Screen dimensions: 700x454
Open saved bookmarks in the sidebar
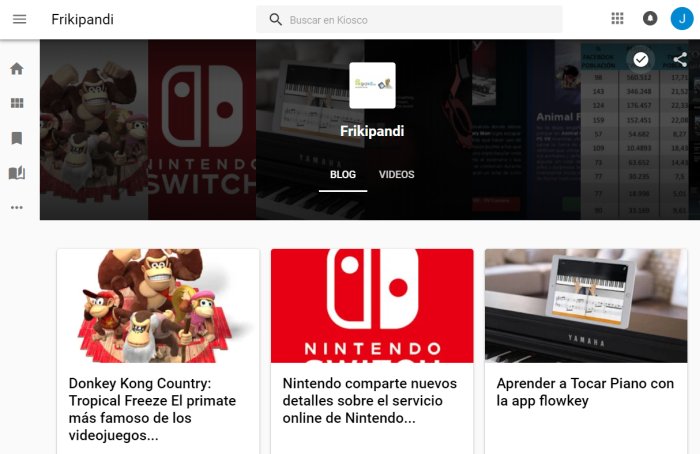(17, 138)
